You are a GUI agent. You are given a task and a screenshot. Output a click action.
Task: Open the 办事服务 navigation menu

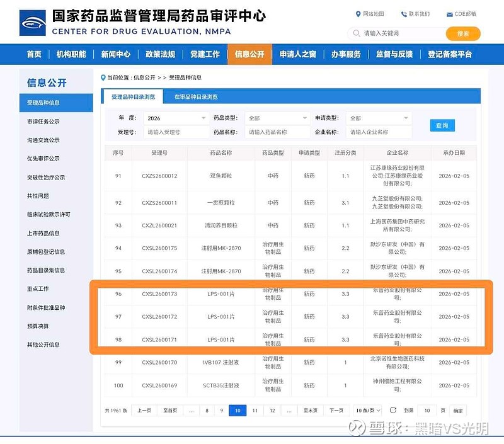click(x=346, y=54)
